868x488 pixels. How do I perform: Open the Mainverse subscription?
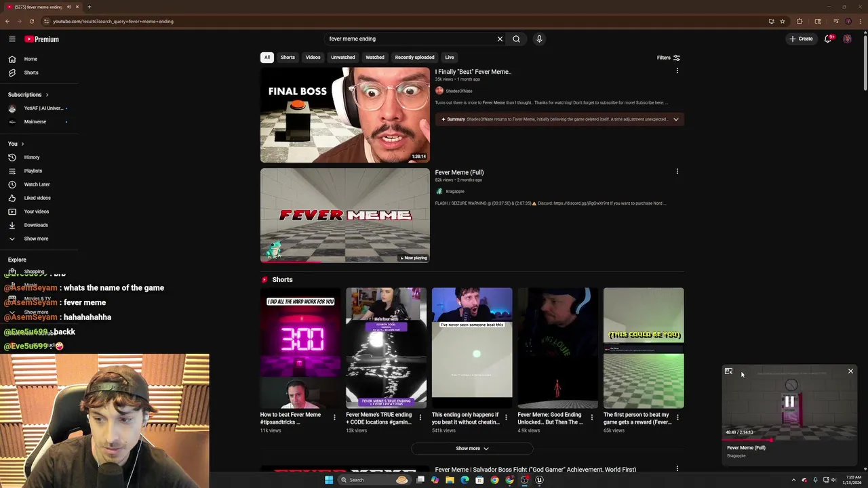tap(35, 122)
